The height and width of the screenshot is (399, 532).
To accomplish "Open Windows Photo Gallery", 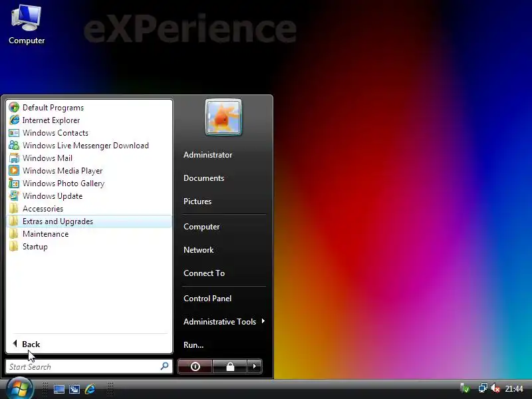I will (89, 184).
